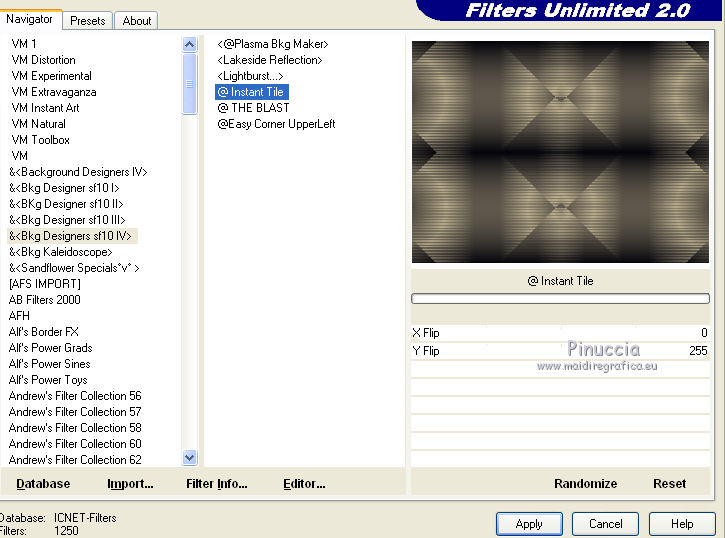Randomize the filter settings
Screen dimensions: 725x538
(585, 483)
